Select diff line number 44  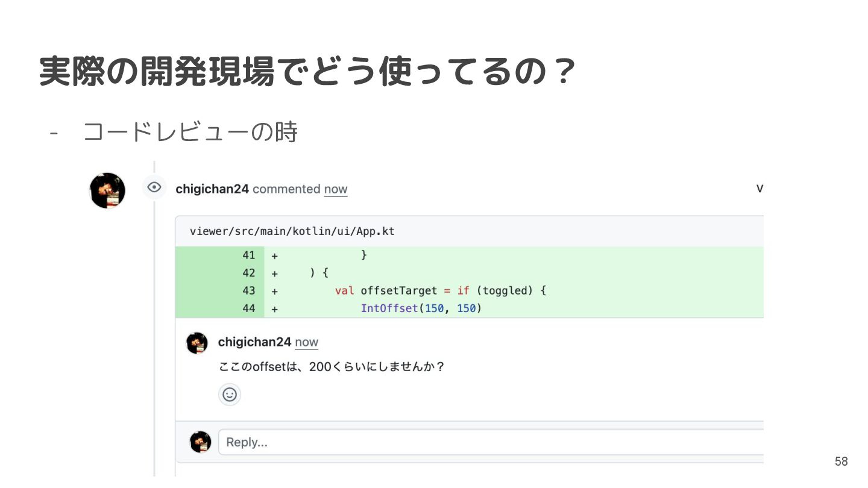249,308
